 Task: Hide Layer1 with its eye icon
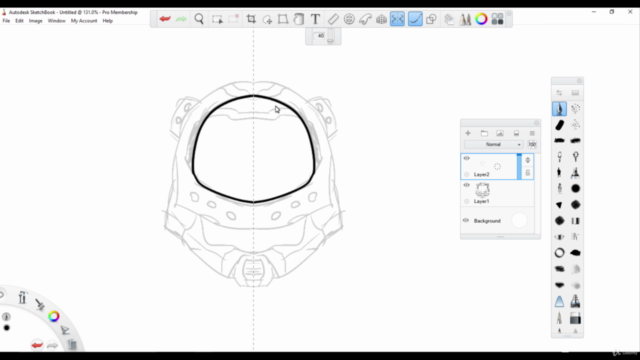coord(467,185)
